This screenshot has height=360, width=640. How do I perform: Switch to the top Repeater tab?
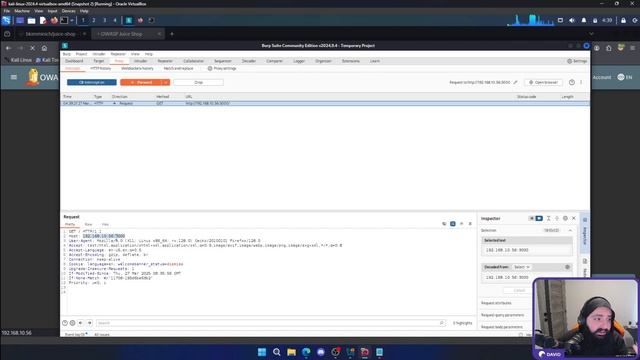(165, 61)
